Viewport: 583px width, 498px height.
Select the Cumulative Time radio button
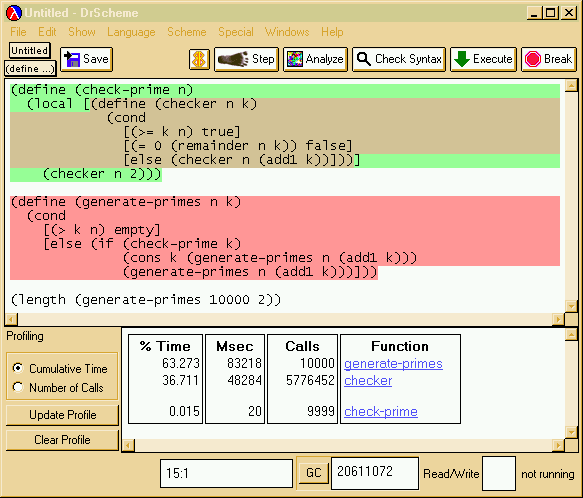pyautogui.click(x=17, y=368)
